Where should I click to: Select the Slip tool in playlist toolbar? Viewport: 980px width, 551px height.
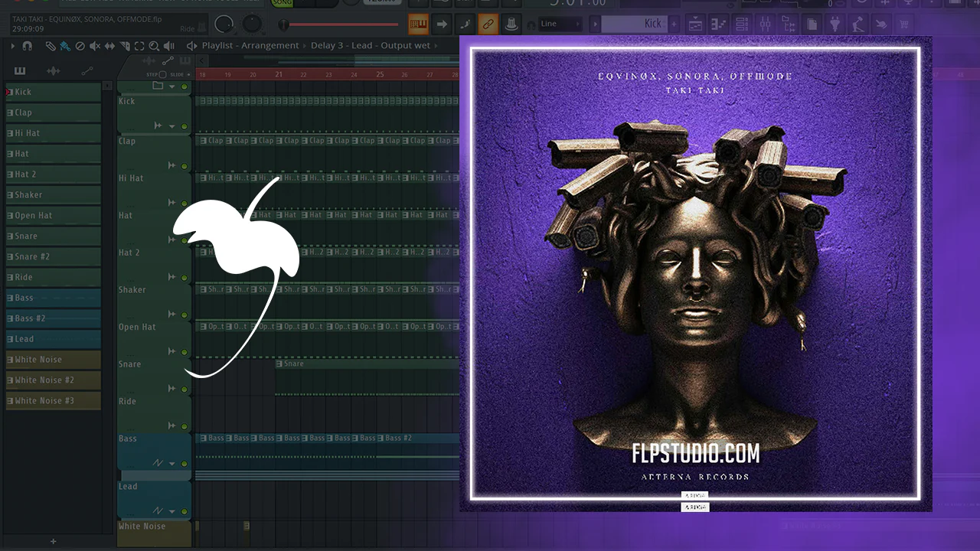click(x=109, y=46)
